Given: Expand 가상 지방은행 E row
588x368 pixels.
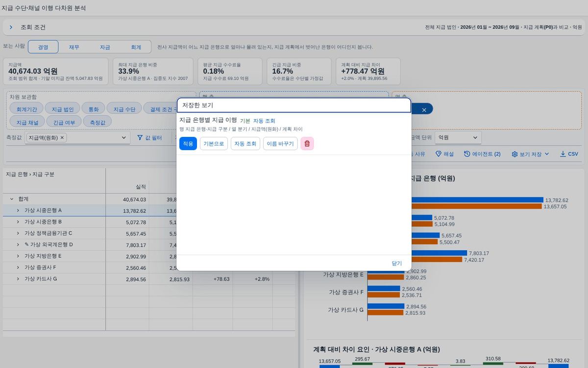Looking at the screenshot, I should coord(18,256).
